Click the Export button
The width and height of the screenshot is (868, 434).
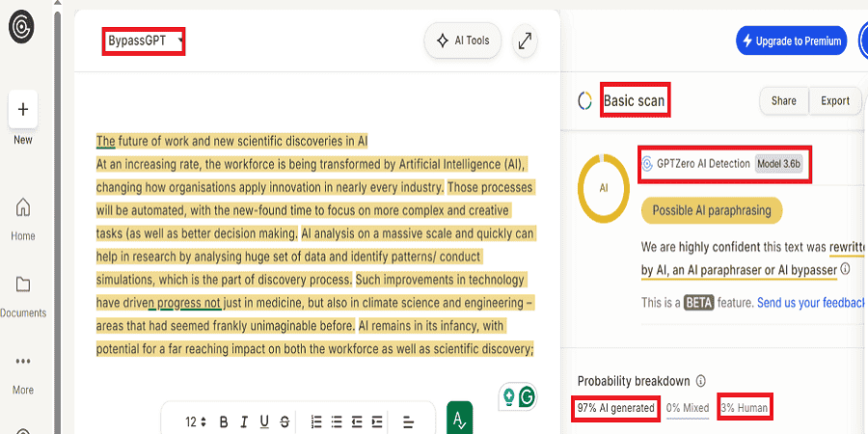(835, 100)
